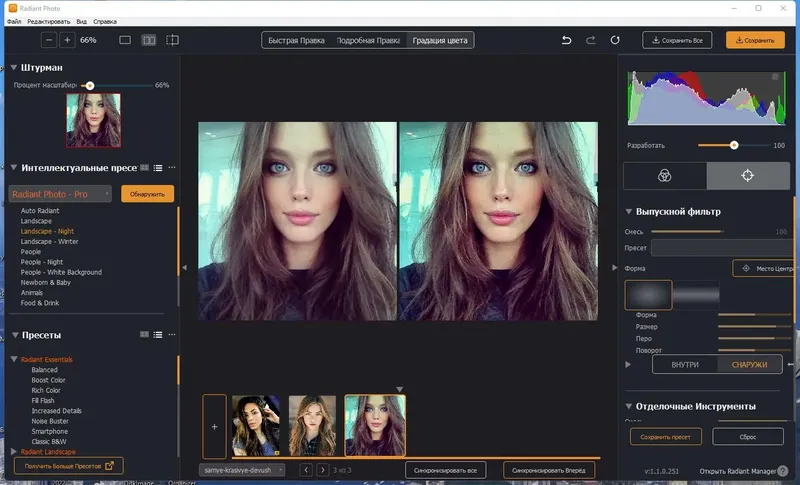Toggle the ВНУТРИ option
Viewport: 800px width, 485px height.
click(685, 365)
